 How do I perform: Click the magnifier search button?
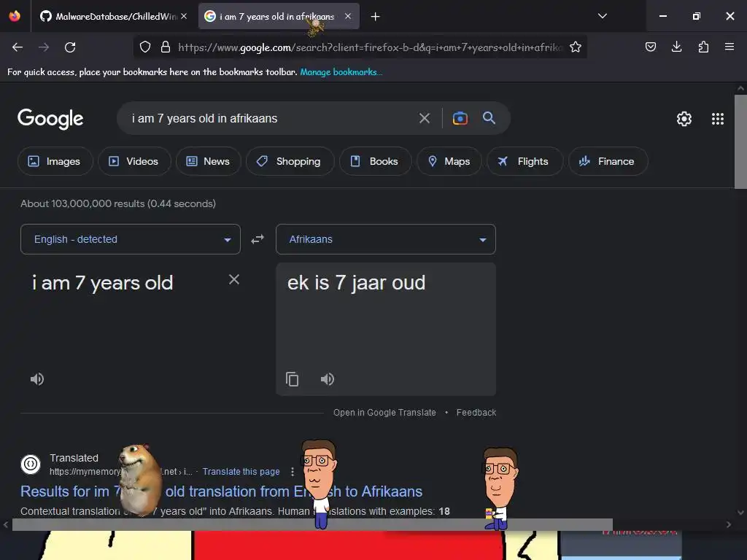[489, 118]
